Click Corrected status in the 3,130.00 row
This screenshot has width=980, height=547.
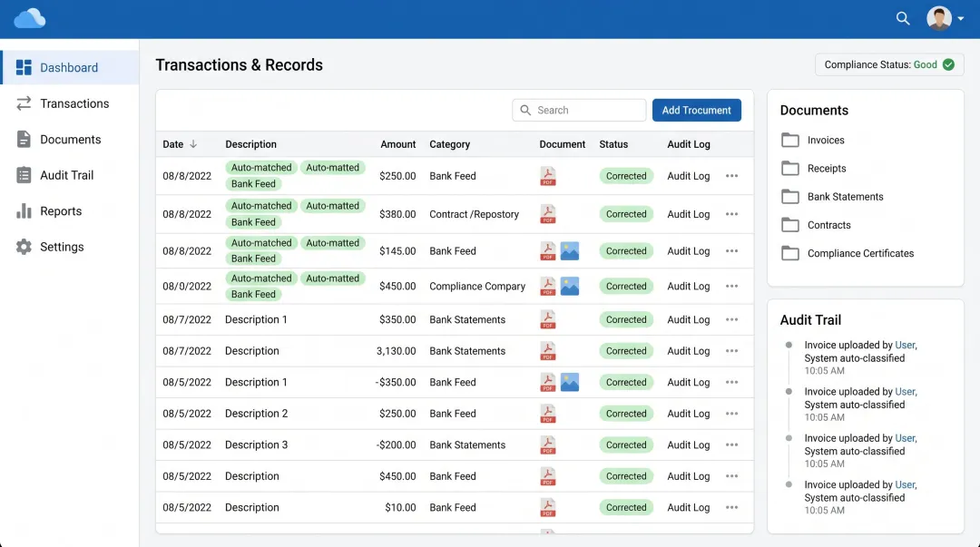[626, 351]
